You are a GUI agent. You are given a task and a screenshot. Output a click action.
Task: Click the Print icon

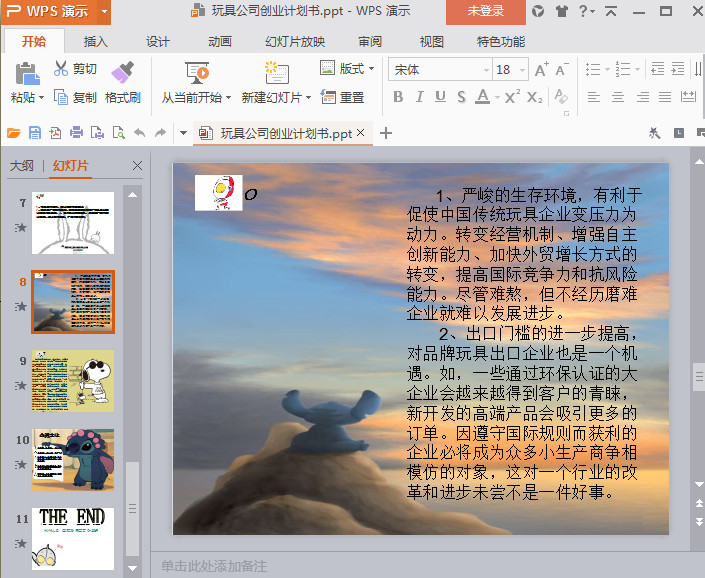coord(76,133)
